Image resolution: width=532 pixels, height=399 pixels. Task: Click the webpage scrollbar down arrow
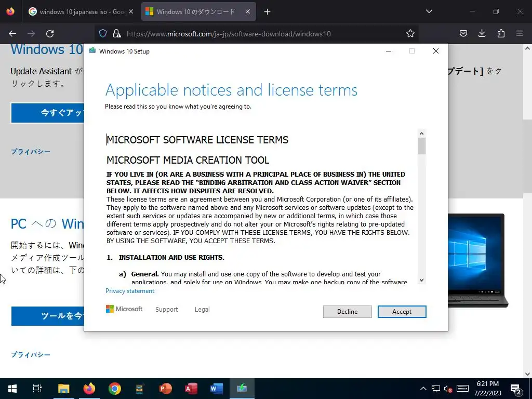tap(527, 374)
